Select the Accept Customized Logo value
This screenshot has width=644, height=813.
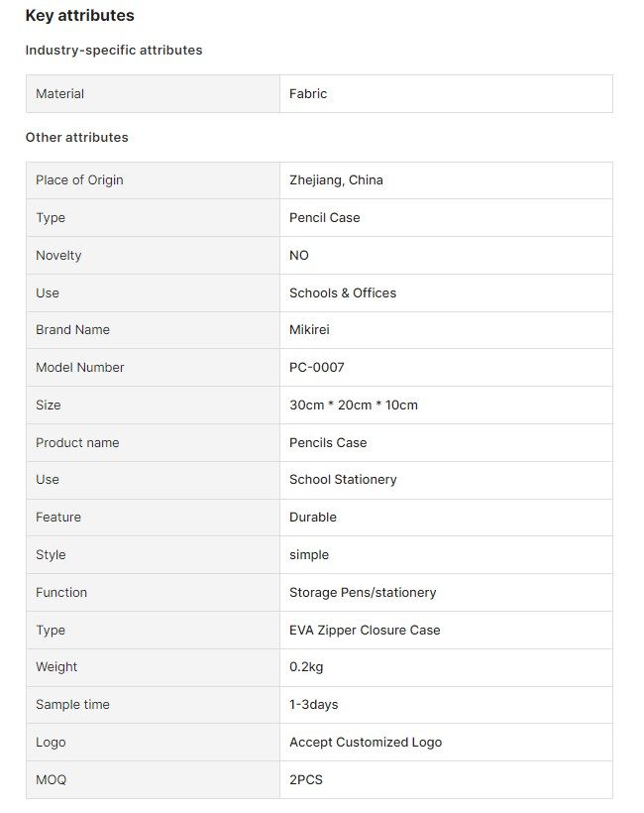(366, 743)
